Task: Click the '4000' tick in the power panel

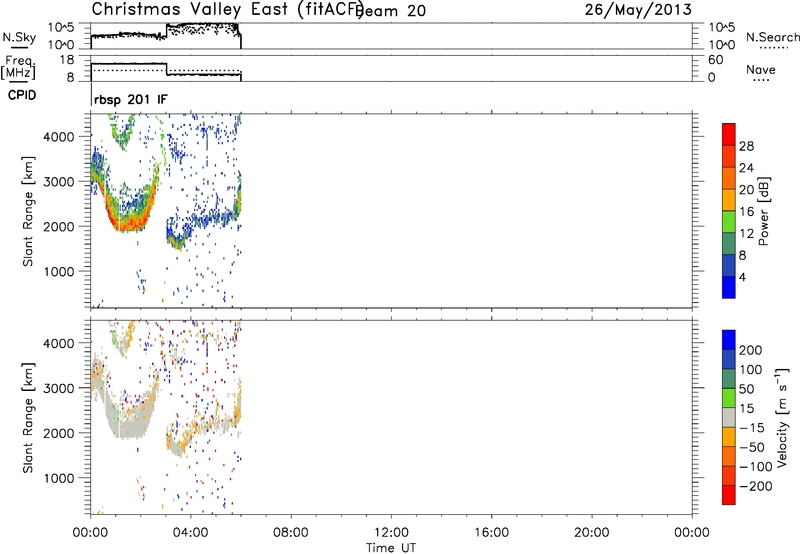Action: tap(59, 137)
